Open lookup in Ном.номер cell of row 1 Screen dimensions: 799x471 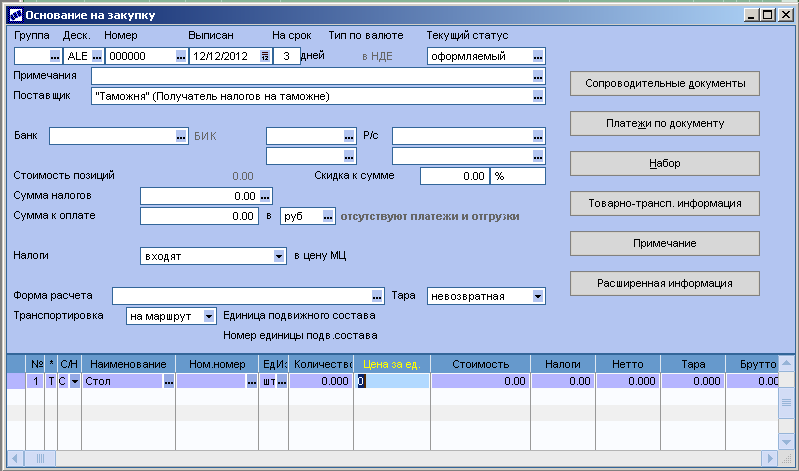[x=252, y=381]
